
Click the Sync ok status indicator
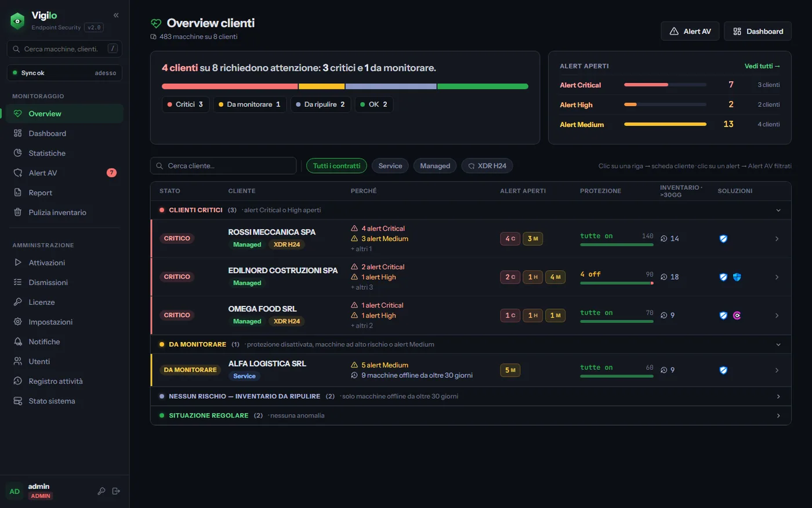pos(64,73)
